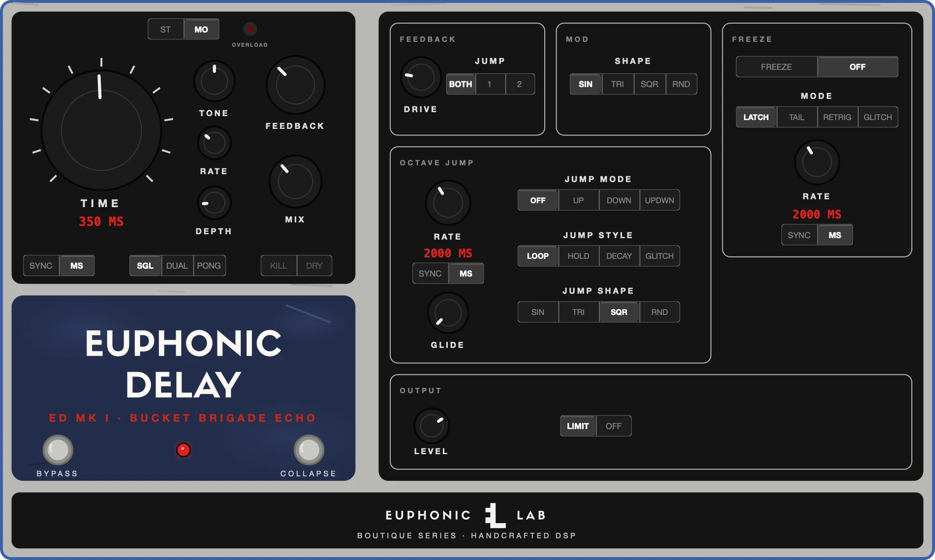Toggle the DRY button

coord(314,266)
